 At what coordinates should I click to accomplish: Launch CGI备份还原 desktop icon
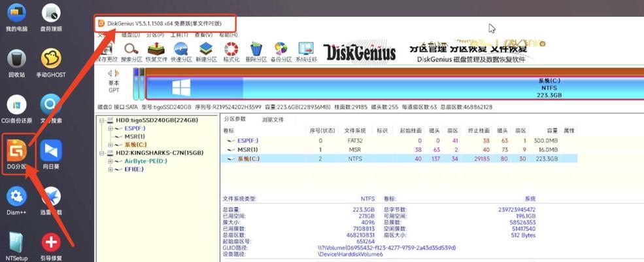point(17,109)
